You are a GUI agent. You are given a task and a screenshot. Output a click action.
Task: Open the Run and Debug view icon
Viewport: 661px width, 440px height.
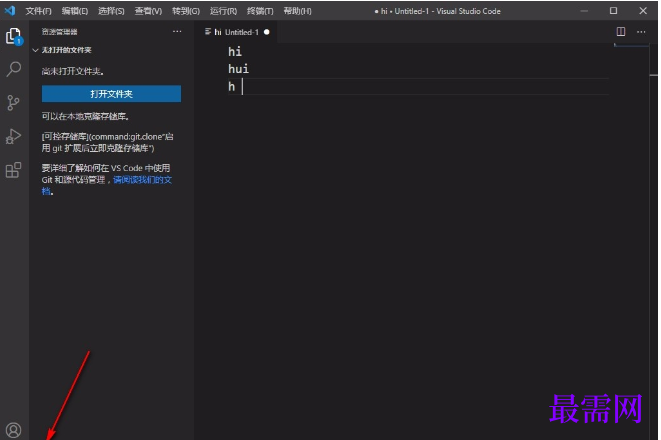point(13,137)
